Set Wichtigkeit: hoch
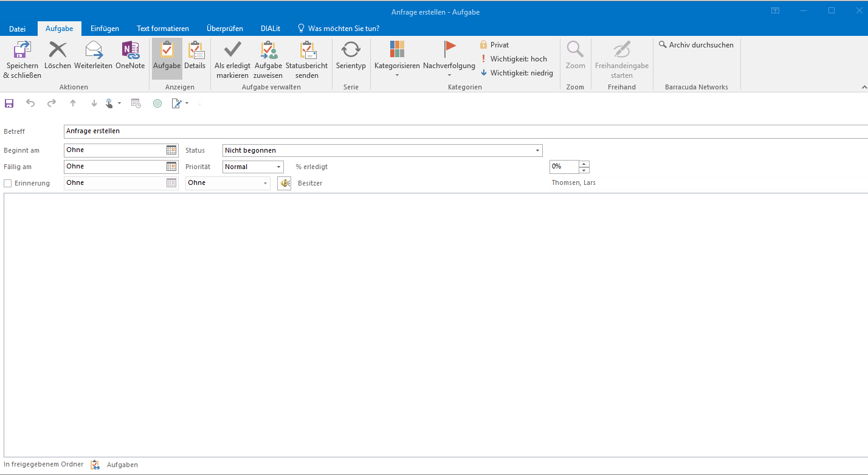 [514, 59]
